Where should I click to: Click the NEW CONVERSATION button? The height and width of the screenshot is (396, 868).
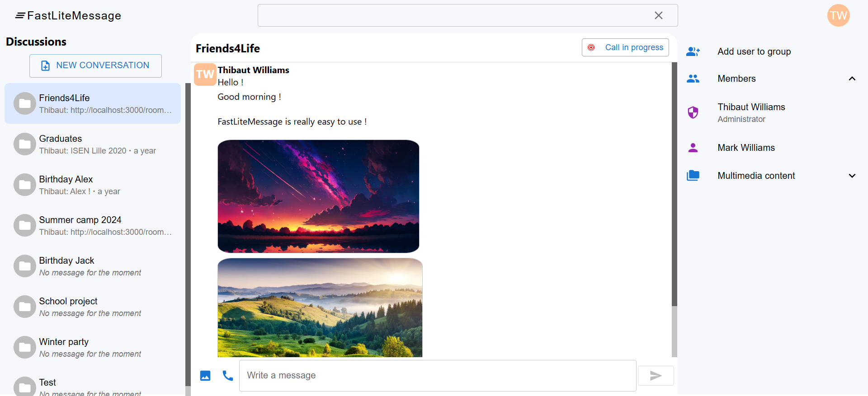pos(95,66)
